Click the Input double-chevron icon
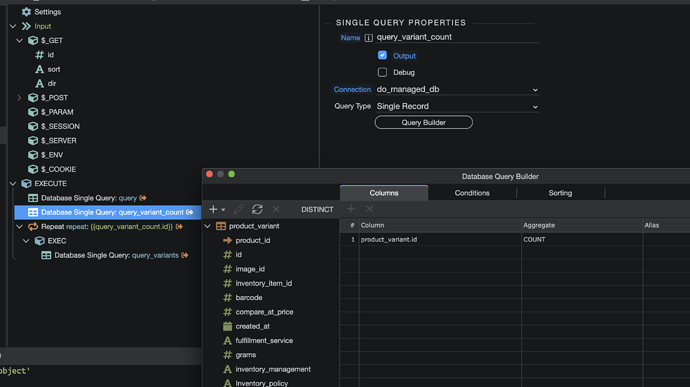 (x=26, y=26)
